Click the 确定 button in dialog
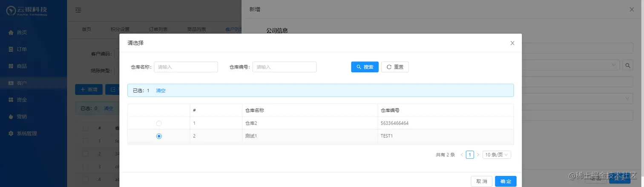644x187 pixels. (x=506, y=181)
